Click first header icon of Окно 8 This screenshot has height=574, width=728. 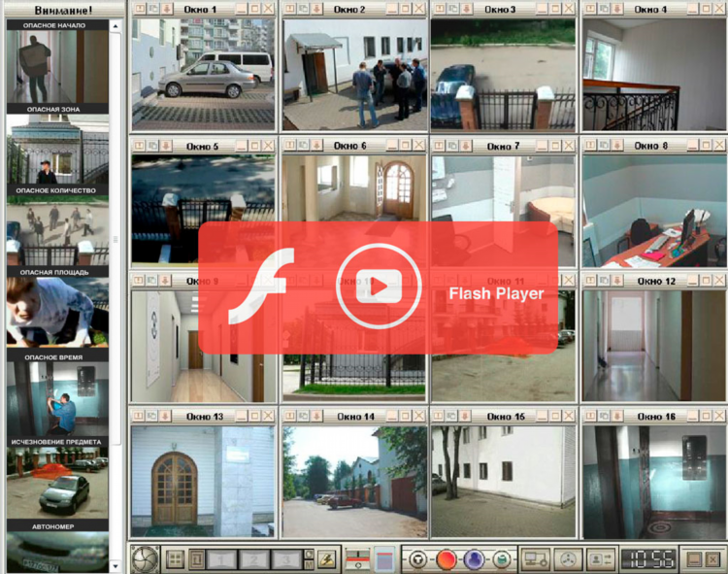(590, 146)
